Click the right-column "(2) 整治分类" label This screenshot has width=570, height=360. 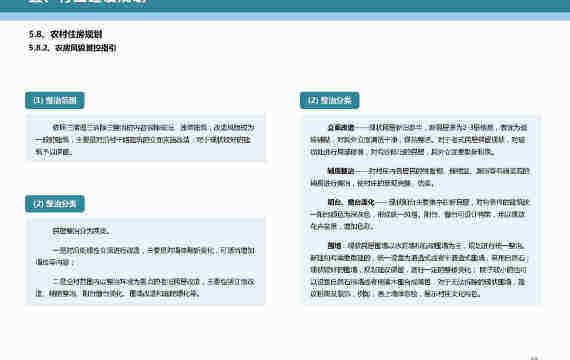(329, 100)
